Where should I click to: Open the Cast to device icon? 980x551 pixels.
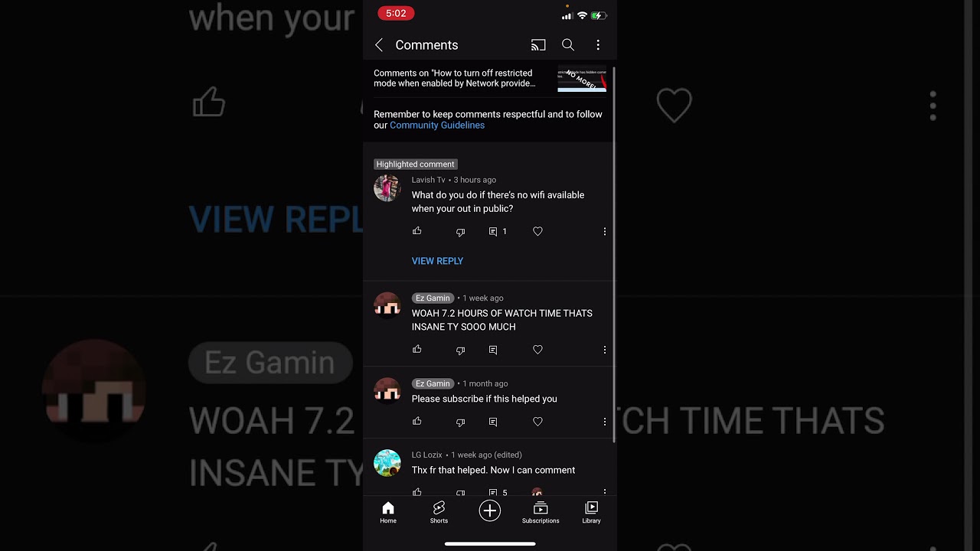click(538, 45)
